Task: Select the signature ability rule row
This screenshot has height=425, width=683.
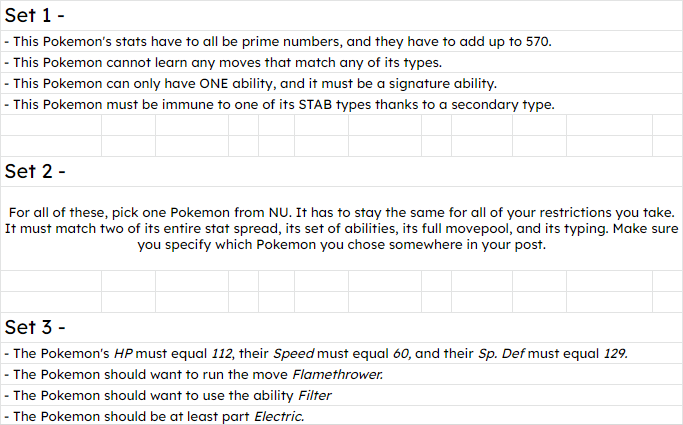Action: pos(342,83)
